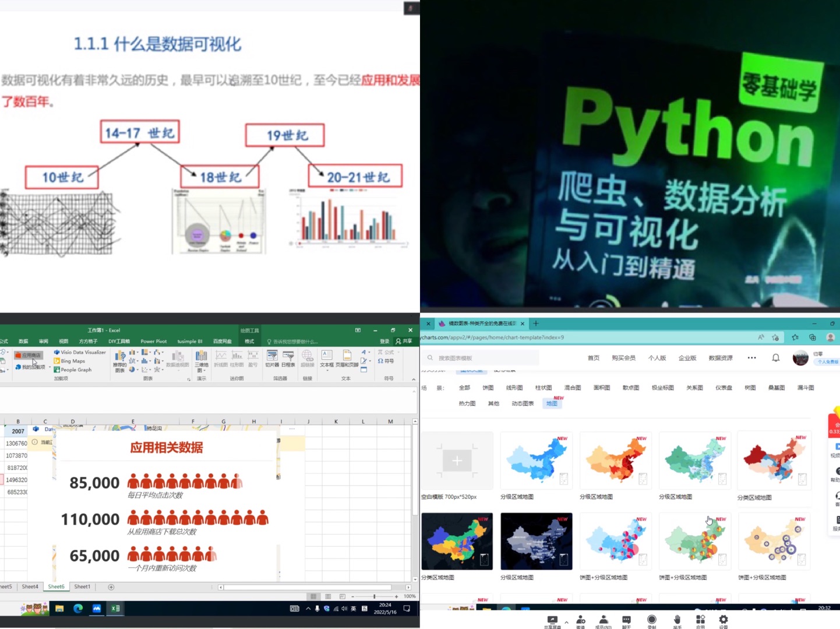
Task: Click the zoom slider in Excel status bar
Action: tap(374, 596)
